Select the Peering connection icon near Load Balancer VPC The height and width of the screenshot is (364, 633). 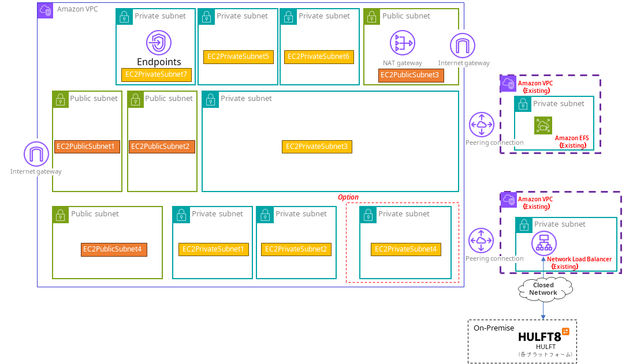click(481, 241)
